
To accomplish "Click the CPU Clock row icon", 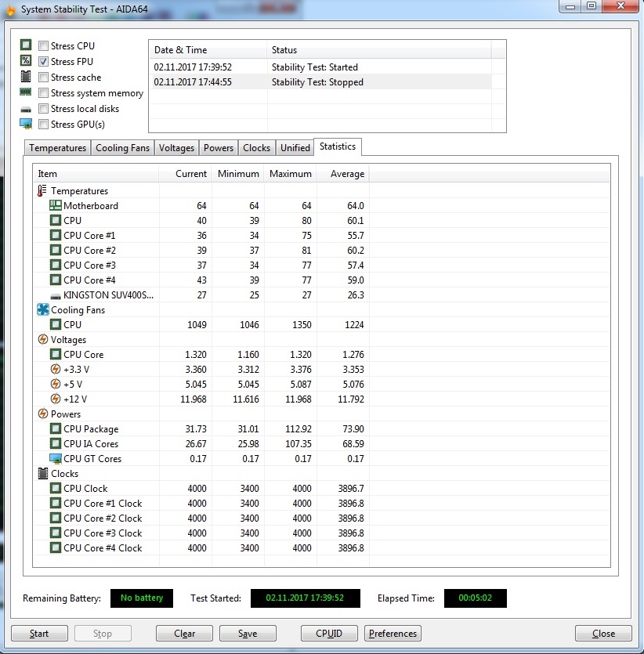I will [56, 488].
